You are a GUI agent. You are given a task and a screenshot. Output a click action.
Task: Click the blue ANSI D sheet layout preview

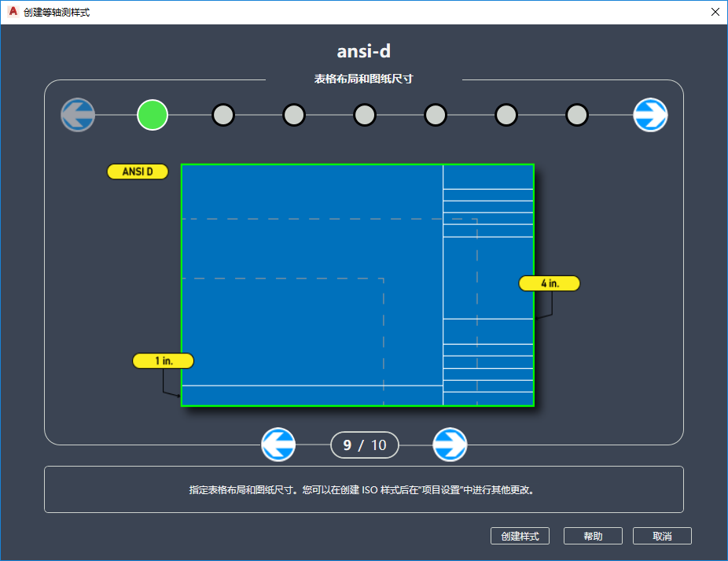(x=358, y=285)
